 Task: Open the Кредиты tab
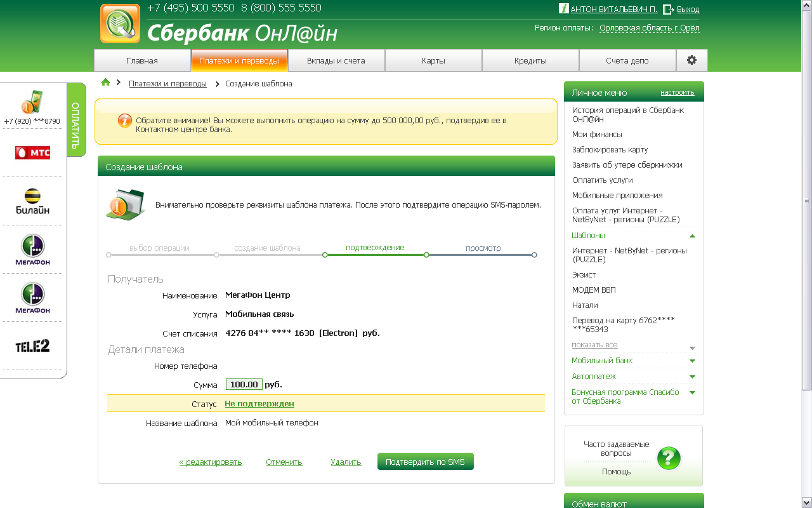click(x=530, y=60)
